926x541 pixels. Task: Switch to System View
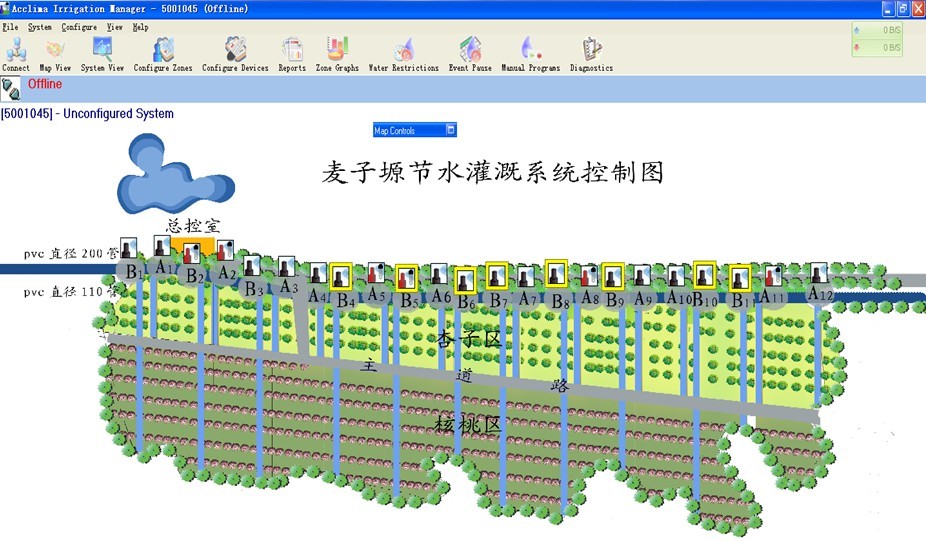pyautogui.click(x=102, y=54)
